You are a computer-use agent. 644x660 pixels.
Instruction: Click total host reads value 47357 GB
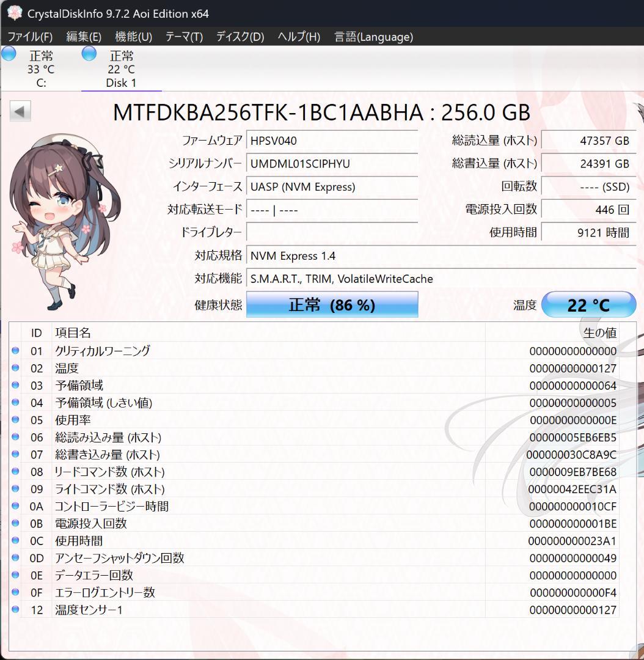coord(588,141)
